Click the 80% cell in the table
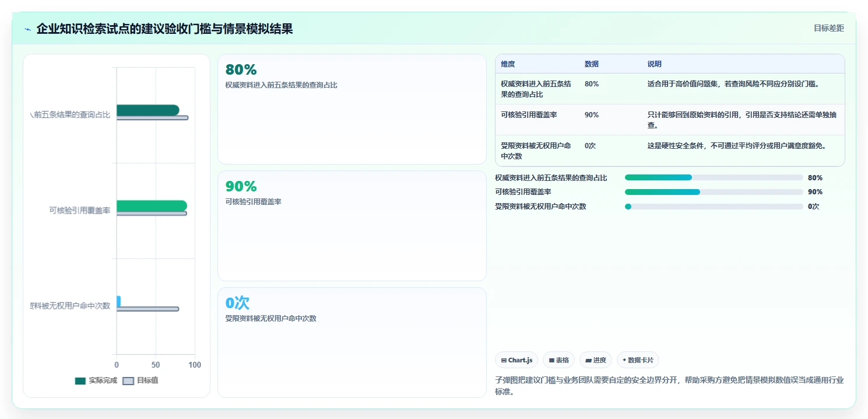Viewport: 868px width, 419px height. pos(592,84)
